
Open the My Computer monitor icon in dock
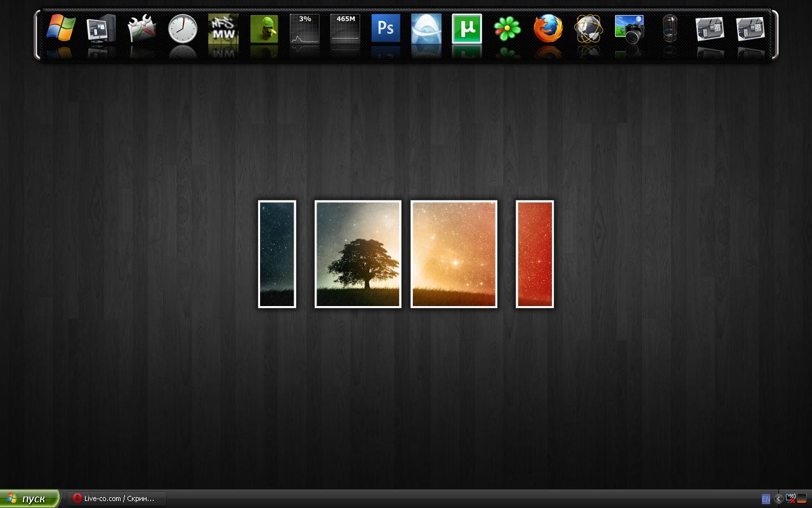point(101,29)
